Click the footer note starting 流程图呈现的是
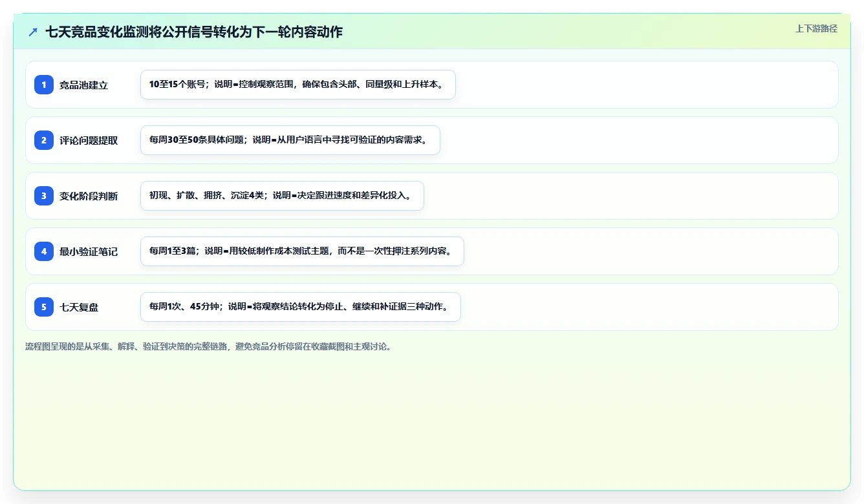The height and width of the screenshot is (504, 864). pyautogui.click(x=208, y=346)
